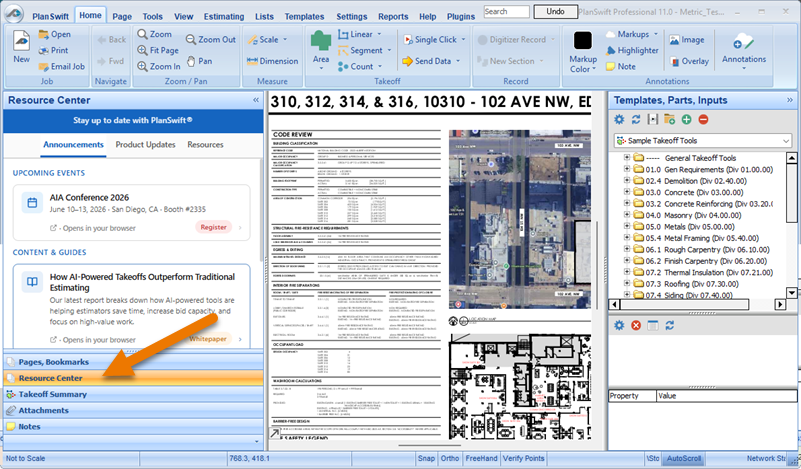Choose the Segment takeoff tool

360,50
